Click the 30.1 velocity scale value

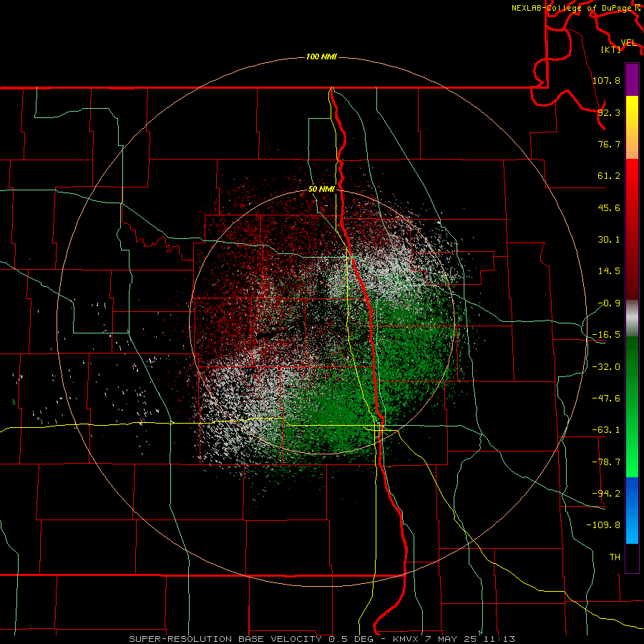point(609,240)
